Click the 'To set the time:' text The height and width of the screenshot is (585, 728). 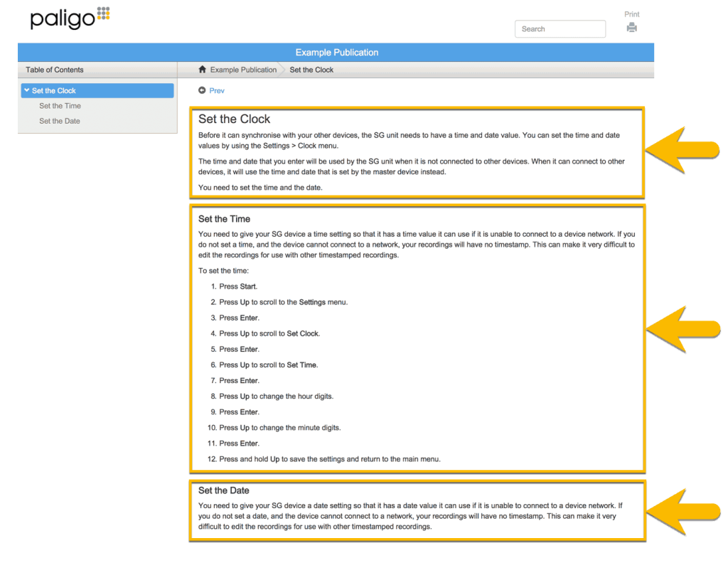[x=223, y=271]
